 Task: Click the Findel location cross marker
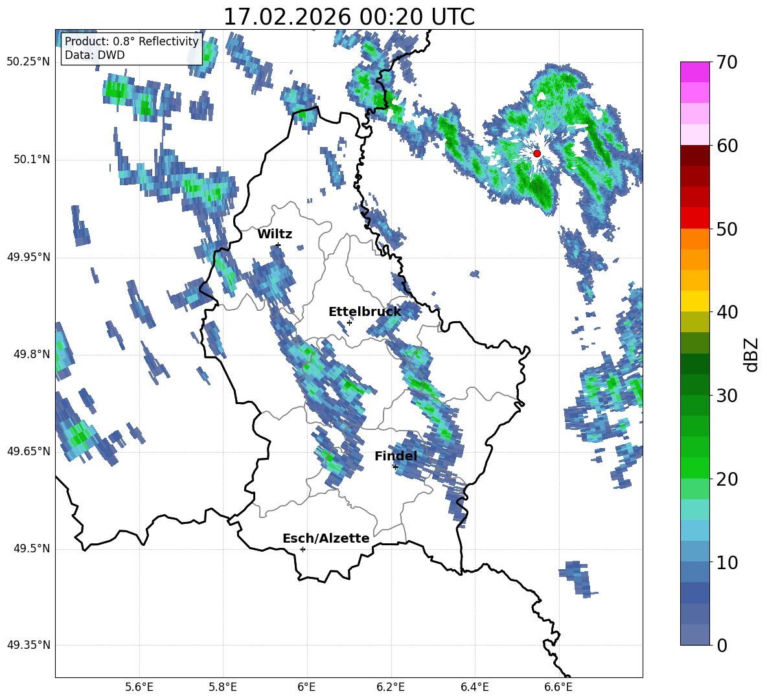pos(395,467)
